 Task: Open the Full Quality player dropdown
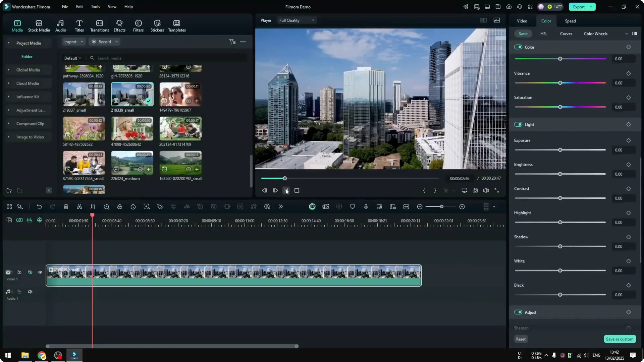tap(297, 20)
